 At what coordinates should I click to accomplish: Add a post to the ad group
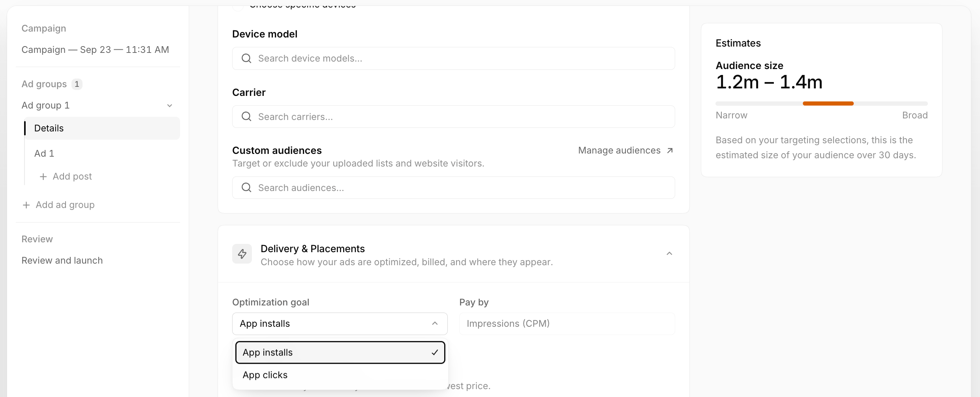(66, 176)
